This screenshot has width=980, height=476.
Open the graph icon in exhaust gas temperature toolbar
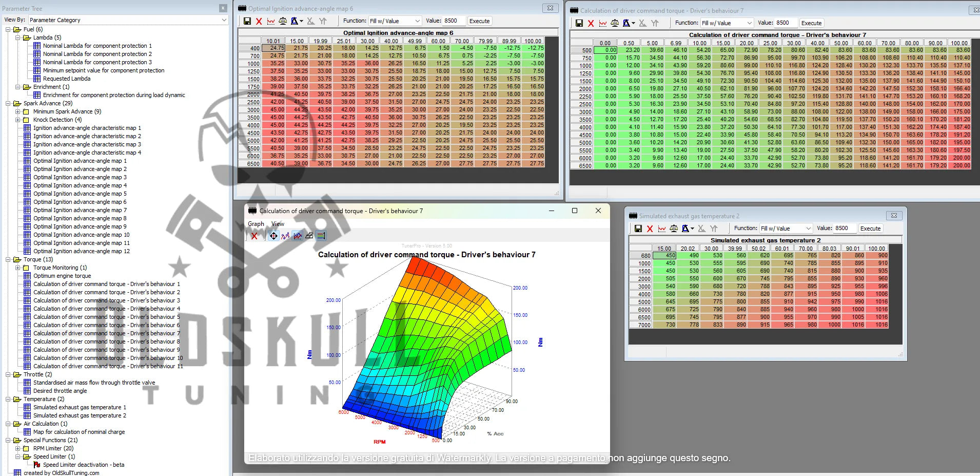pos(662,229)
